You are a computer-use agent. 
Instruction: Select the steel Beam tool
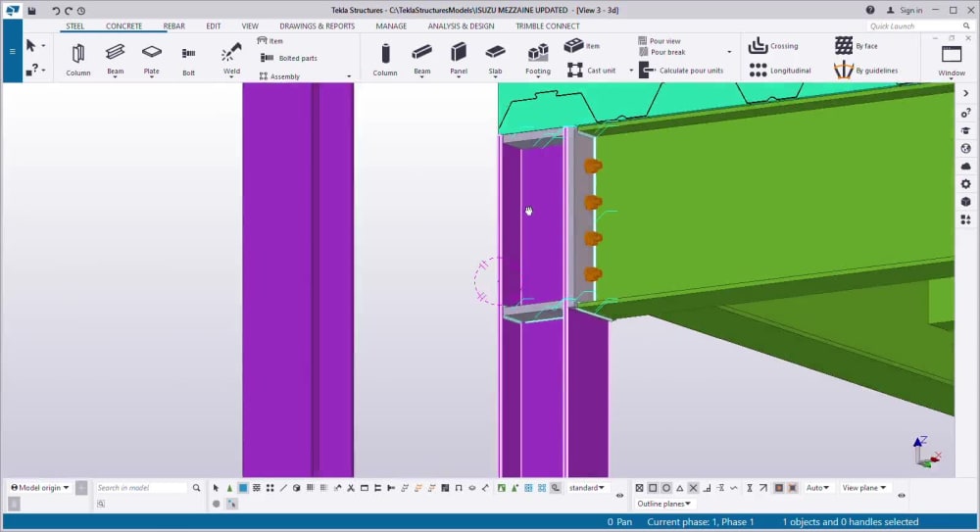coord(115,60)
